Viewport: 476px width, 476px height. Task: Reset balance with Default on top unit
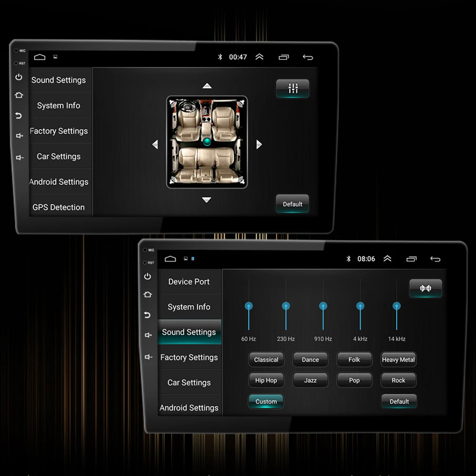[x=292, y=204]
